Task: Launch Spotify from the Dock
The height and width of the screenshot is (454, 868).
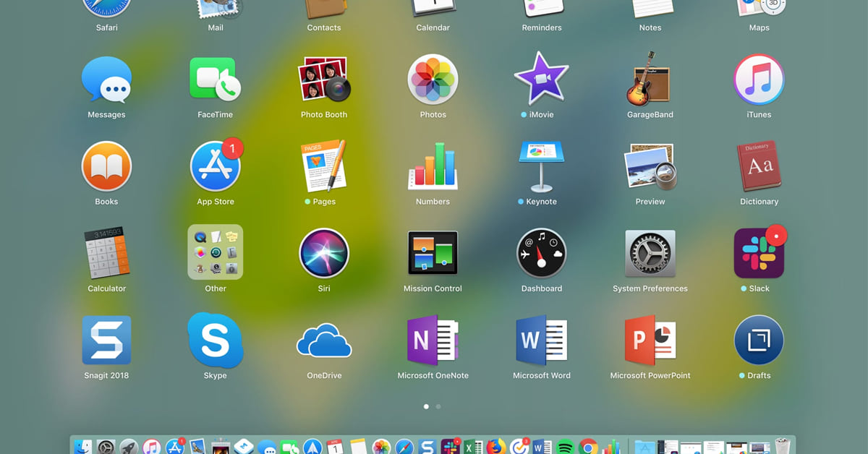Action: coord(565,447)
